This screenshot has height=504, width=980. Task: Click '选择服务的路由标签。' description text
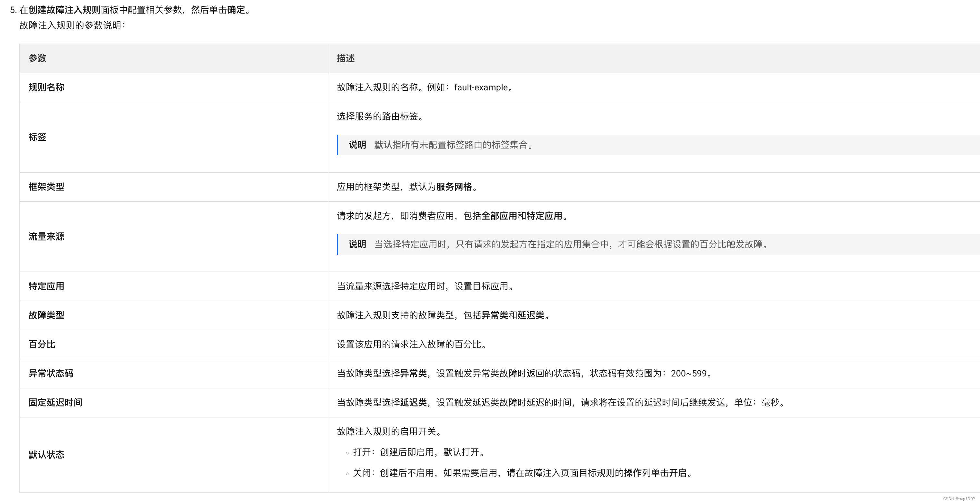tap(381, 117)
